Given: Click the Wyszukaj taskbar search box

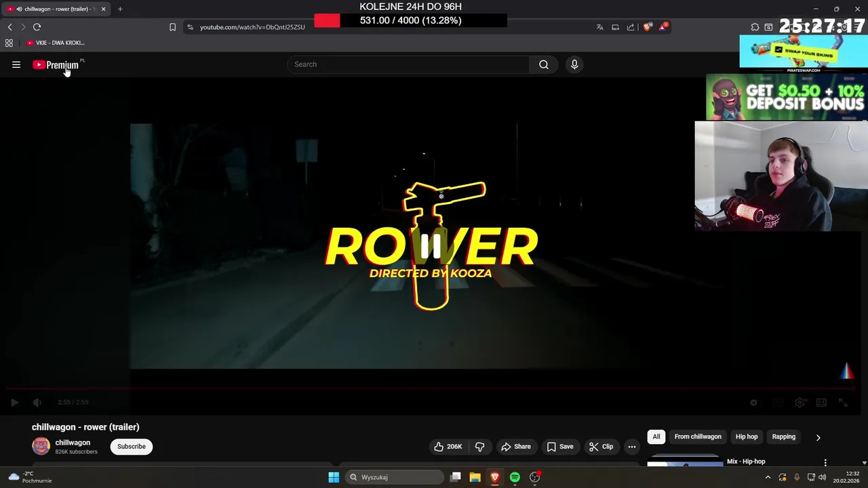Looking at the screenshot, I should coord(393,477).
